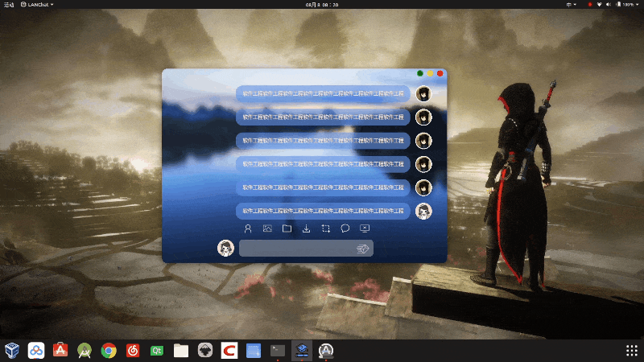Open the contacts person icon in chat toolbar

tap(248, 228)
